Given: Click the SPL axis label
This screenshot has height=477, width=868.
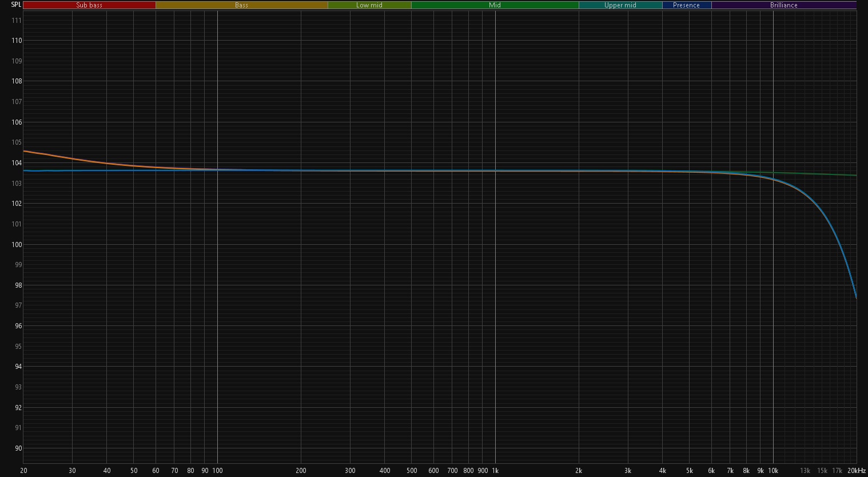Looking at the screenshot, I should 16,5.
